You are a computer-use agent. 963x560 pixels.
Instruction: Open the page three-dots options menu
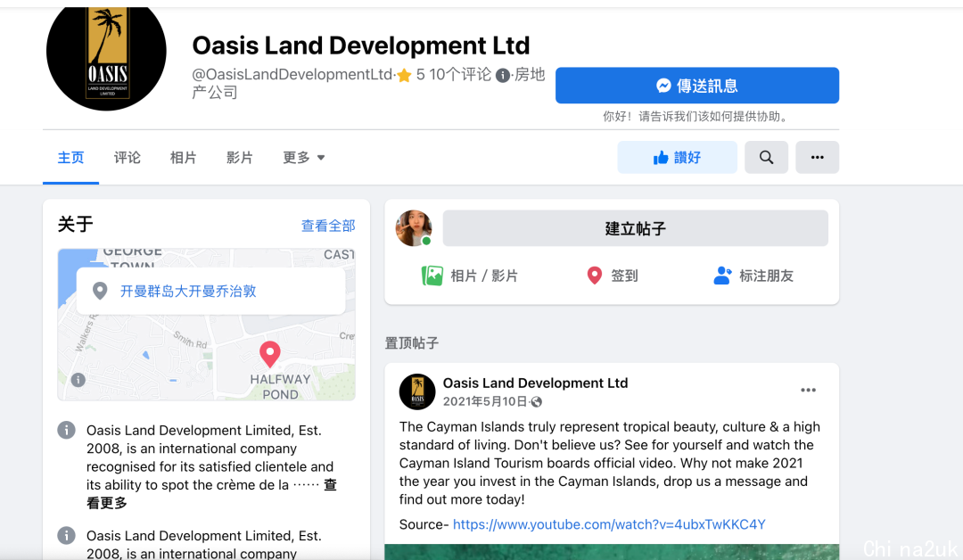(x=817, y=157)
